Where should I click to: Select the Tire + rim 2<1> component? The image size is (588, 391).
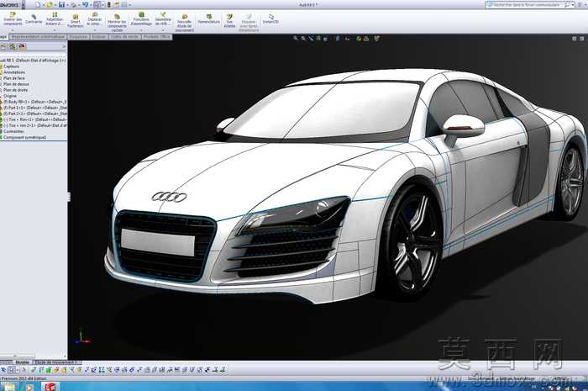coord(37,125)
